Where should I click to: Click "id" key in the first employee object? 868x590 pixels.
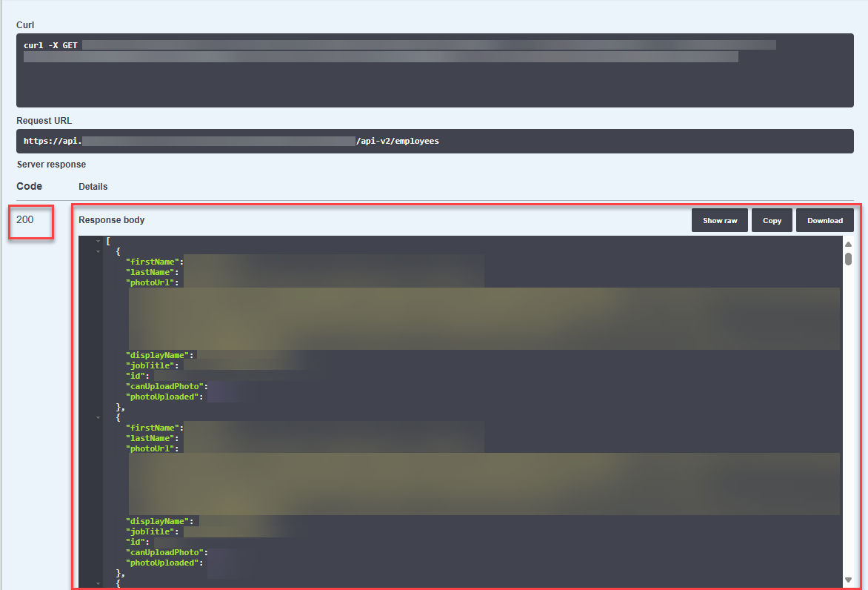point(135,376)
